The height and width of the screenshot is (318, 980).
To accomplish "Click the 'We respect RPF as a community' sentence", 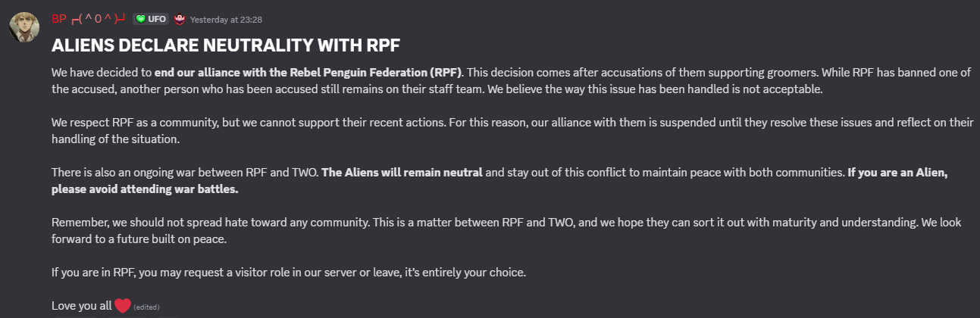I will click(129, 123).
